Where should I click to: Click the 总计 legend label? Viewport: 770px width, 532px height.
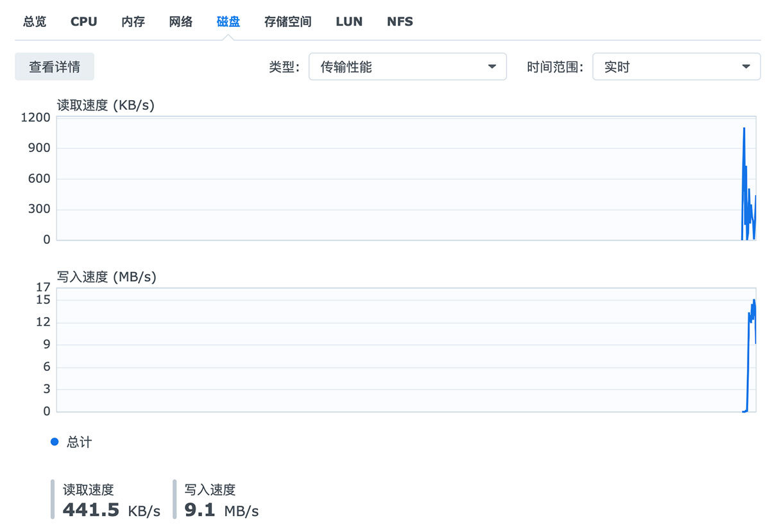tap(79, 442)
